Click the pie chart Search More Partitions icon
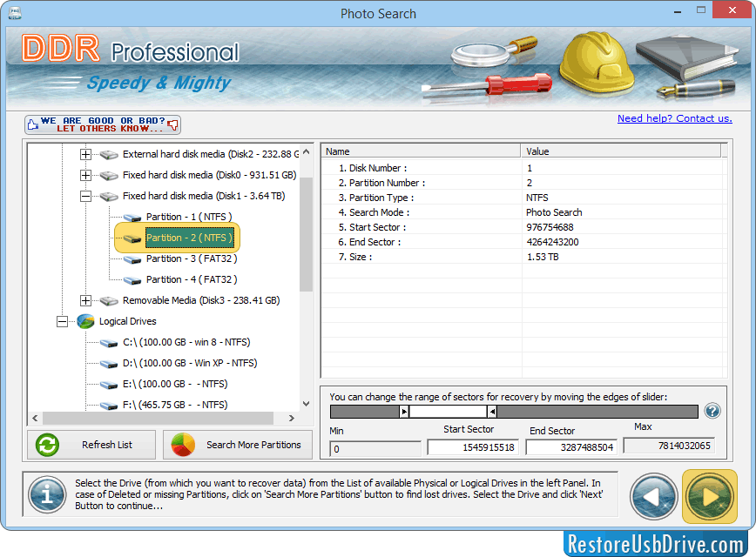Viewport: 756px width, 557px height. (x=183, y=445)
